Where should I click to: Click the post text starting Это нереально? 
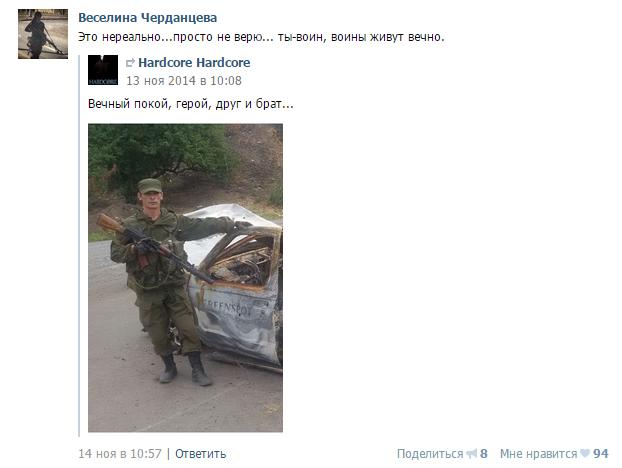pos(261,37)
